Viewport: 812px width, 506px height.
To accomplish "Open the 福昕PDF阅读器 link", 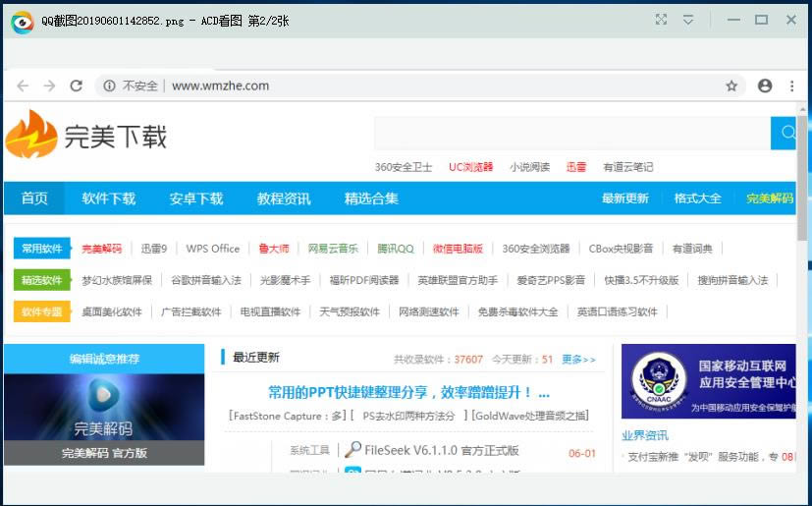I will coord(364,280).
